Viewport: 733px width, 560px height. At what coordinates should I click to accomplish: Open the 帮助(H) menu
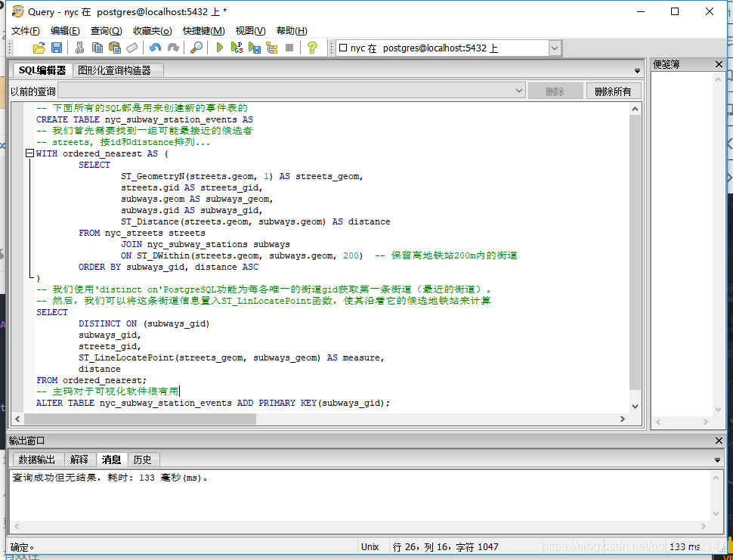pos(292,31)
